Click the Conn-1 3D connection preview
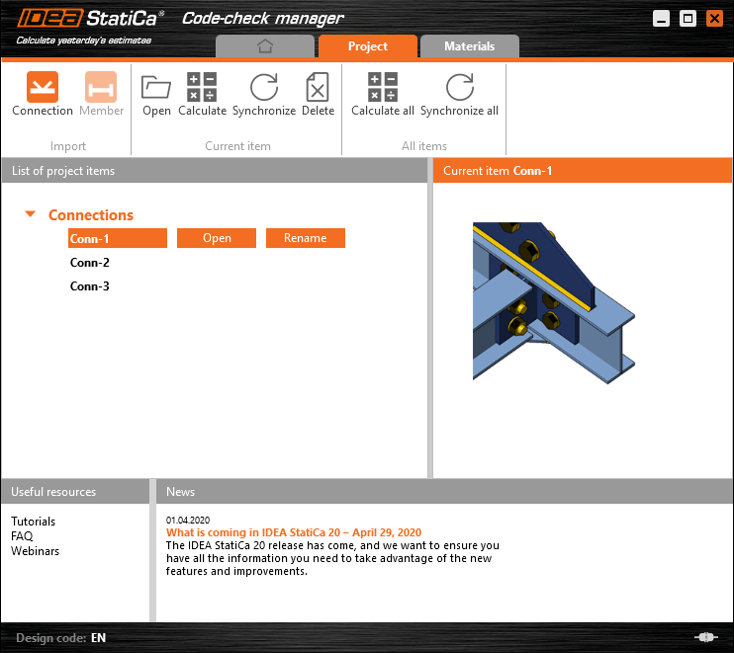734x653 pixels. click(554, 303)
